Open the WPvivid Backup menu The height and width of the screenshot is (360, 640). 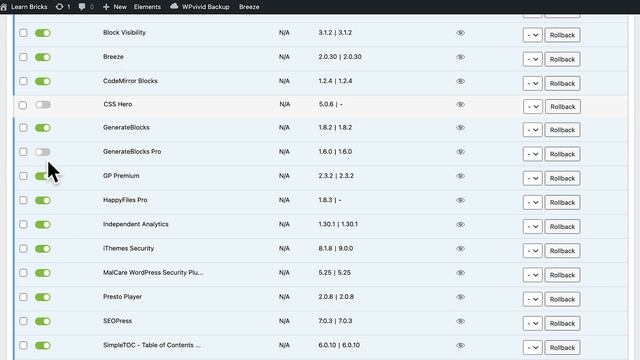tap(205, 7)
